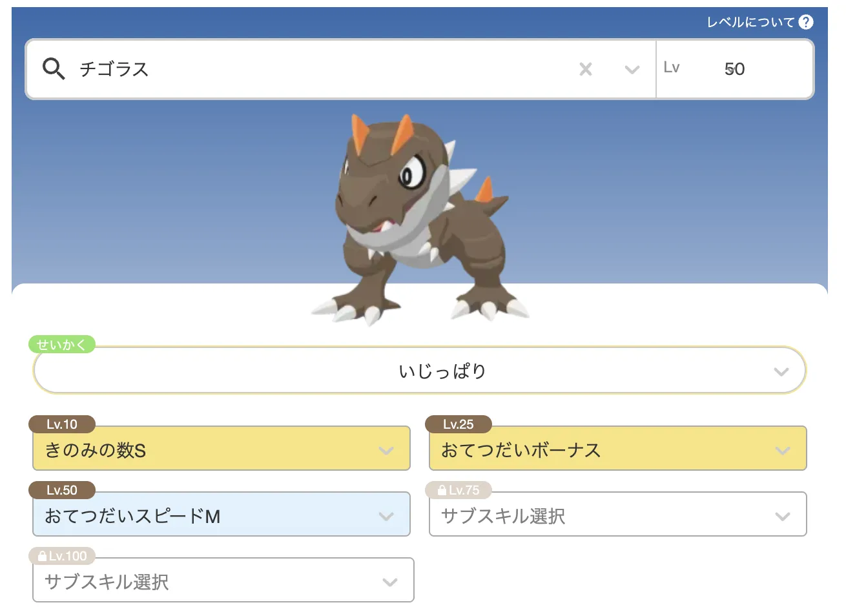
Task: Click the question mark help icon
Action: pos(806,22)
